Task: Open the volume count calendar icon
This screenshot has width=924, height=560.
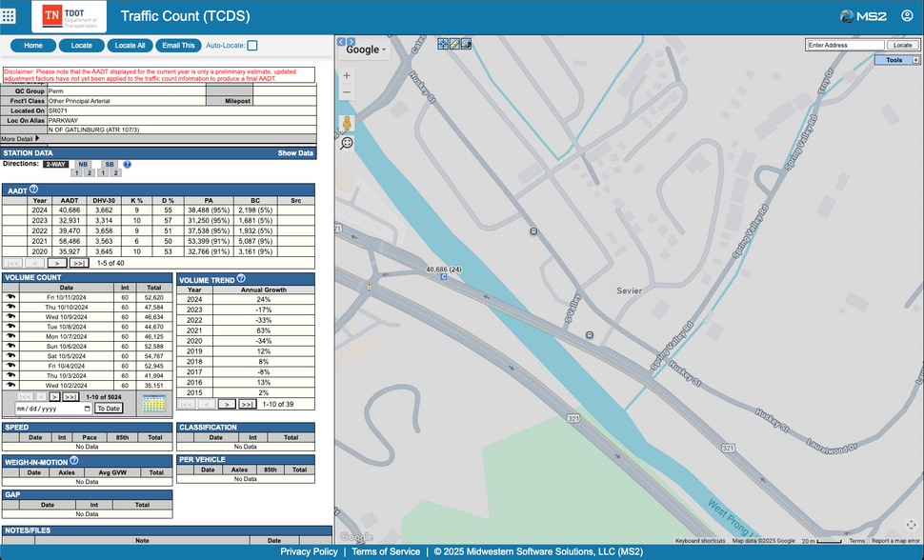Action: point(154,404)
